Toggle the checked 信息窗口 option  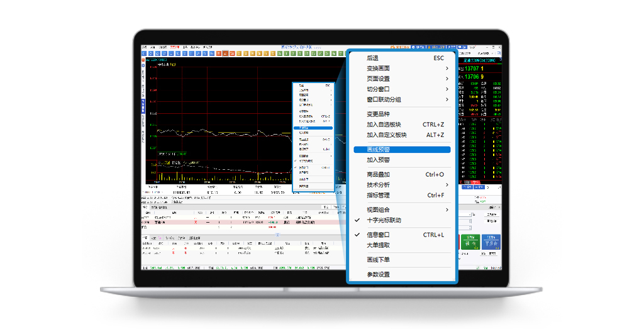click(402, 235)
